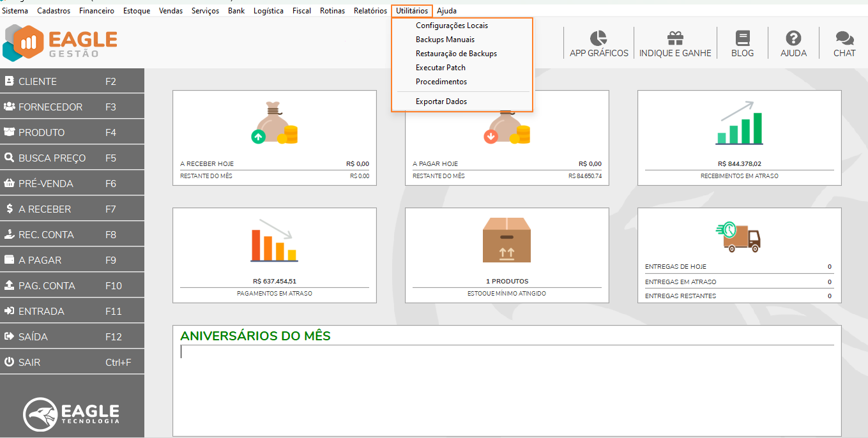Click the Recebimentos em Atraso label
Image resolution: width=868 pixels, height=438 pixels.
pyautogui.click(x=739, y=176)
